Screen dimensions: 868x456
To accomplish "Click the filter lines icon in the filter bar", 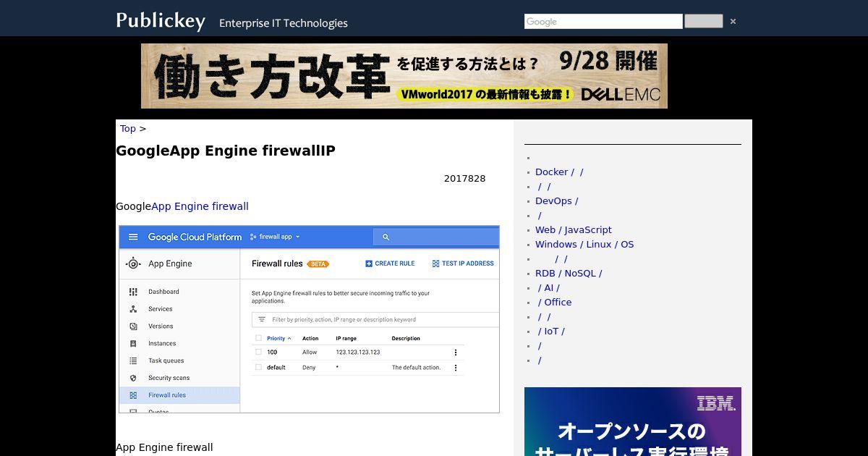I will click(261, 319).
